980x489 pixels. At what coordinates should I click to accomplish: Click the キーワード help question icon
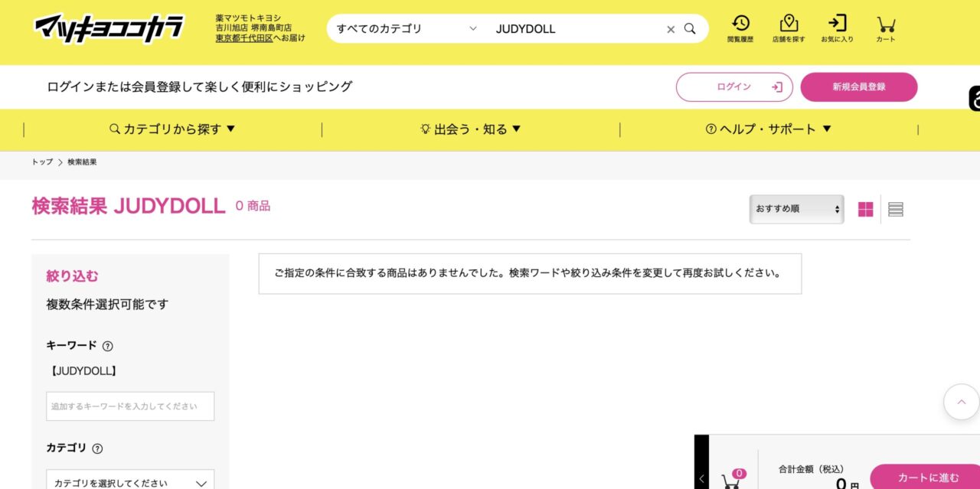click(x=108, y=346)
